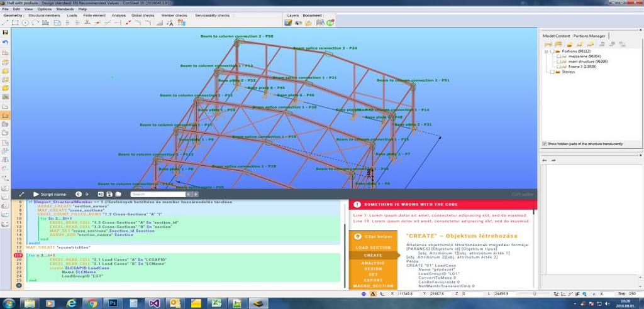
Task: Click search next arrow in script search box
Action: tap(196, 194)
